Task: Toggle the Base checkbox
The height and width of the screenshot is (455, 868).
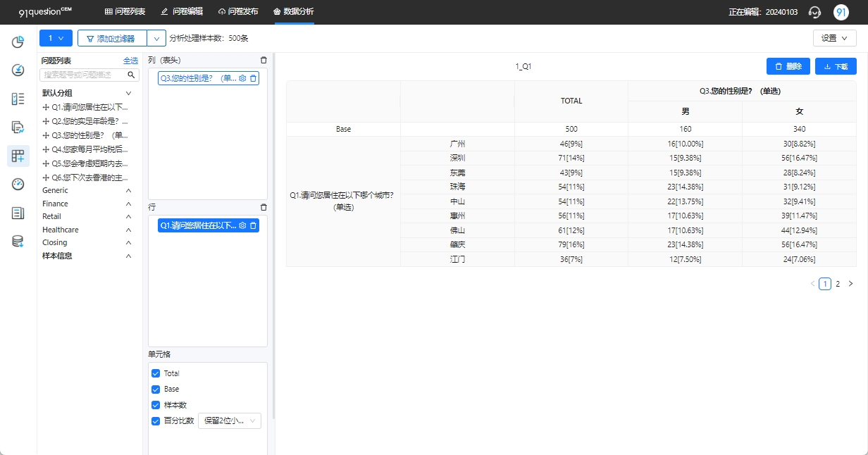Action: point(156,389)
